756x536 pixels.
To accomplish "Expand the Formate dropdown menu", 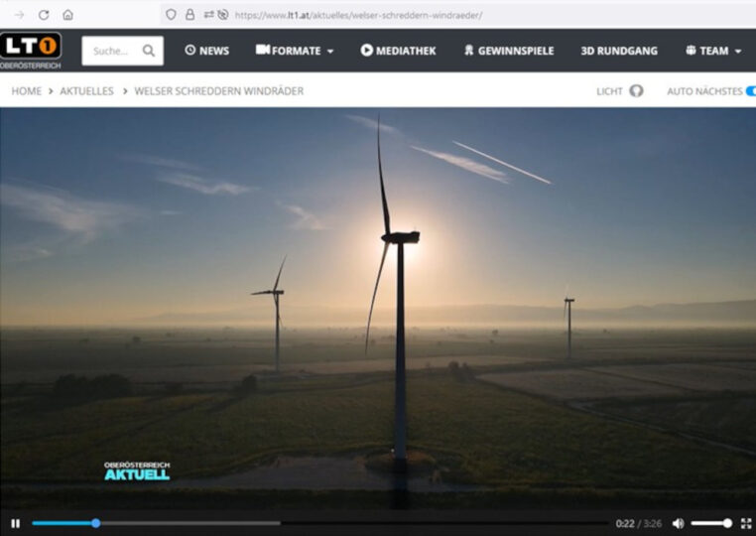I will point(295,51).
